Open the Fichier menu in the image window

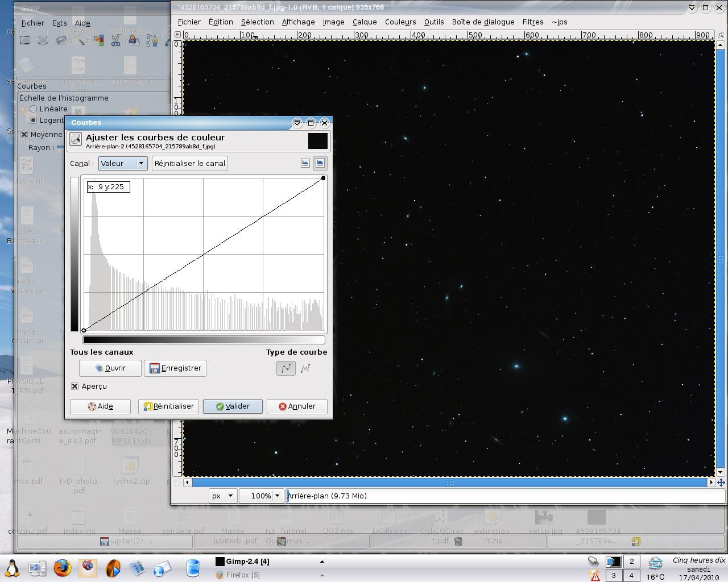(189, 22)
